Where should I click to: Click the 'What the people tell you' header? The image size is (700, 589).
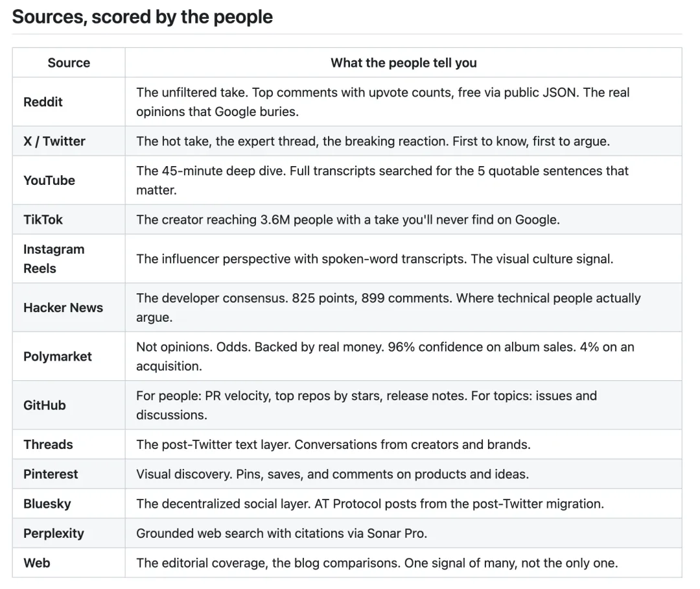pyautogui.click(x=404, y=62)
